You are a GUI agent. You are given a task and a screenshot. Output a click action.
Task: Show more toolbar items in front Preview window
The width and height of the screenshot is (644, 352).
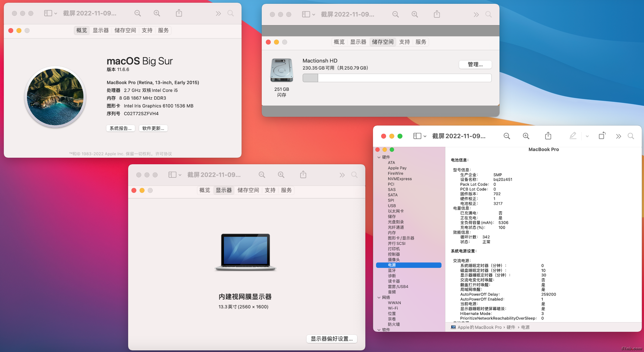(618, 136)
